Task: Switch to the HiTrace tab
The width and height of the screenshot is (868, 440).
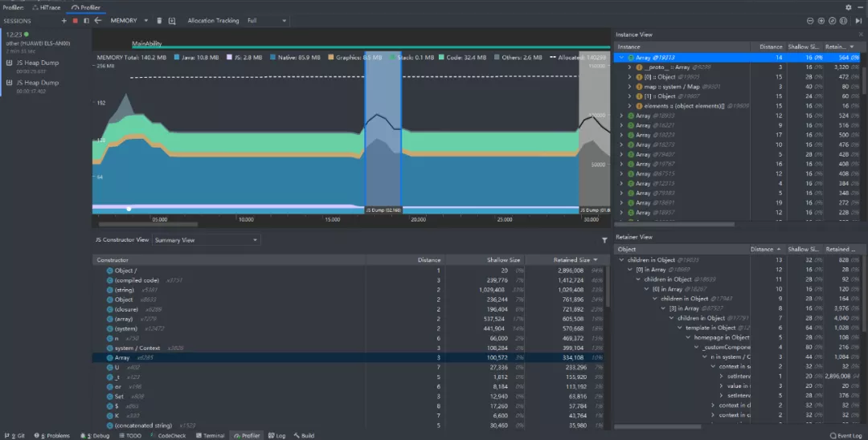Action: coord(47,7)
